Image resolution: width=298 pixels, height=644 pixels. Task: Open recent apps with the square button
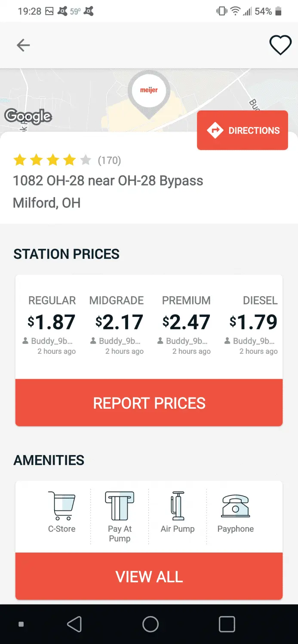(x=227, y=624)
